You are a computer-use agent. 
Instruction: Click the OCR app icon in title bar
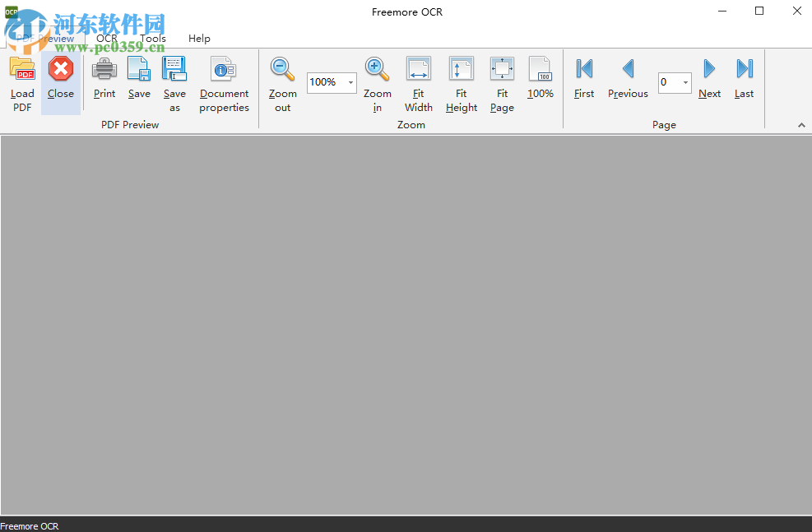tap(11, 12)
